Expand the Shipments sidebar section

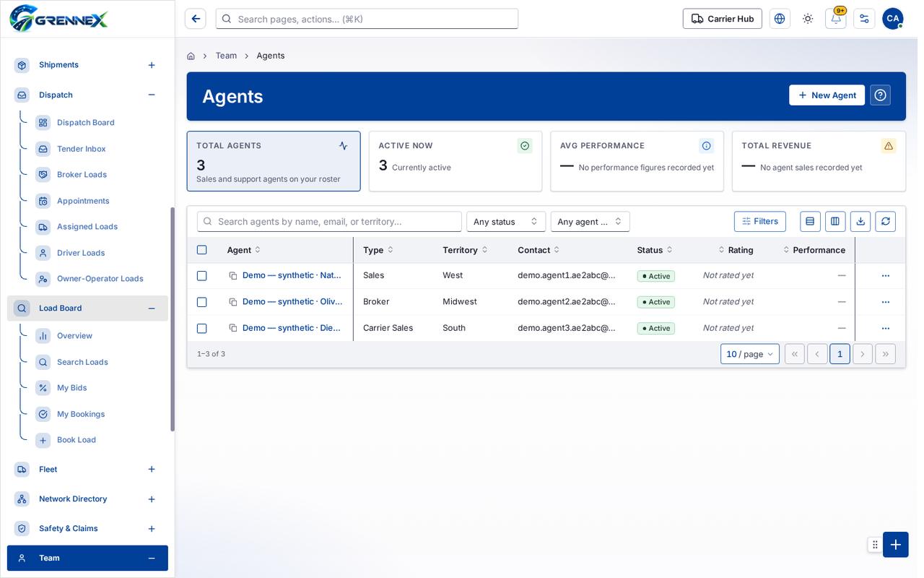pyautogui.click(x=152, y=65)
